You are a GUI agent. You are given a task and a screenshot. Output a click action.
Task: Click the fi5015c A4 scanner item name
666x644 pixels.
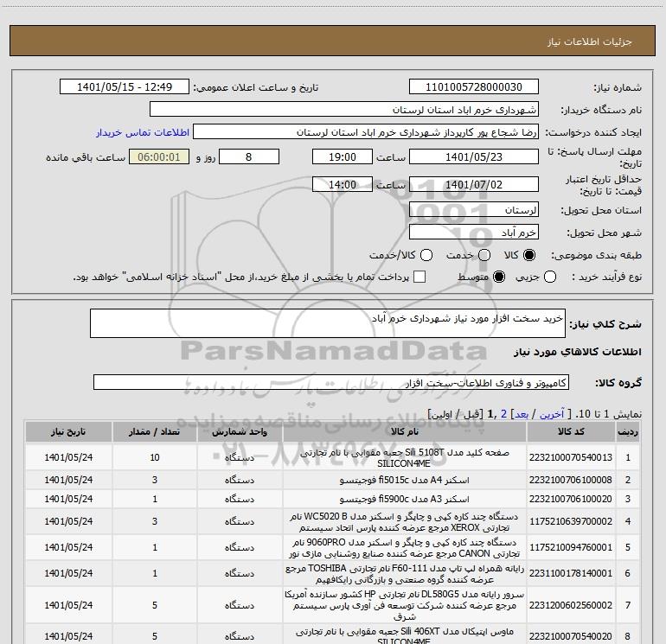[405, 480]
